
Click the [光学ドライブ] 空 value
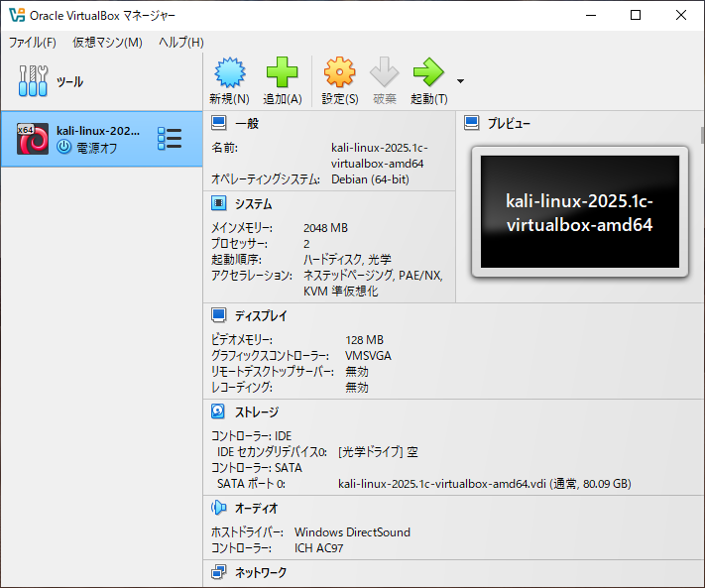coord(378,452)
